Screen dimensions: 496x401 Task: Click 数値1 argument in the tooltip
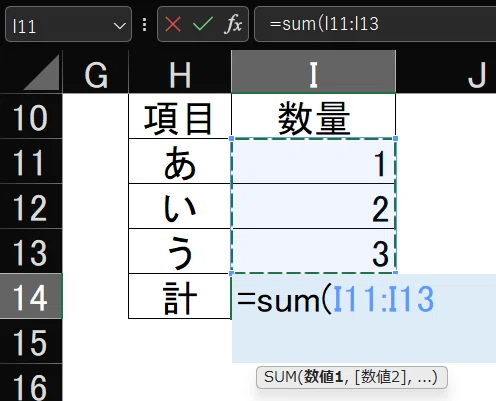tap(323, 377)
